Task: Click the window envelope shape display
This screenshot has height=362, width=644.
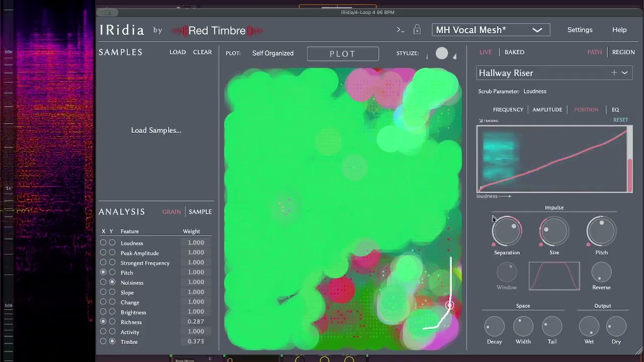Action: 554,276
